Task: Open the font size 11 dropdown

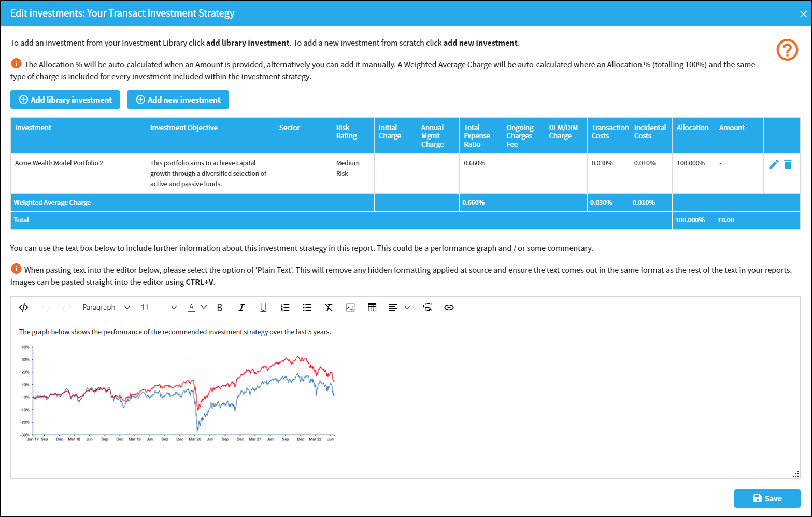Action: click(x=159, y=308)
